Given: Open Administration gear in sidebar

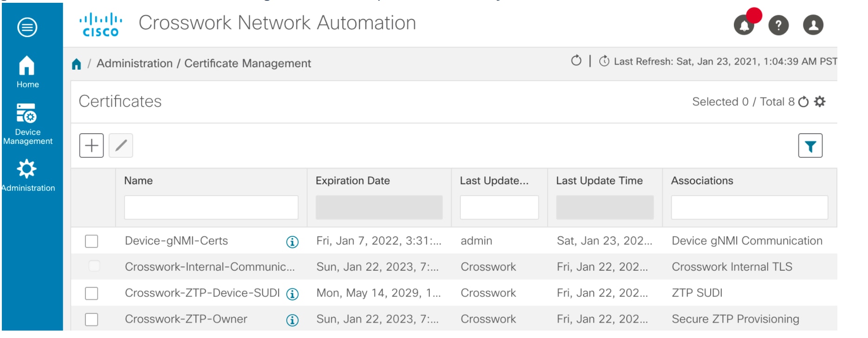Looking at the screenshot, I should (x=27, y=175).
